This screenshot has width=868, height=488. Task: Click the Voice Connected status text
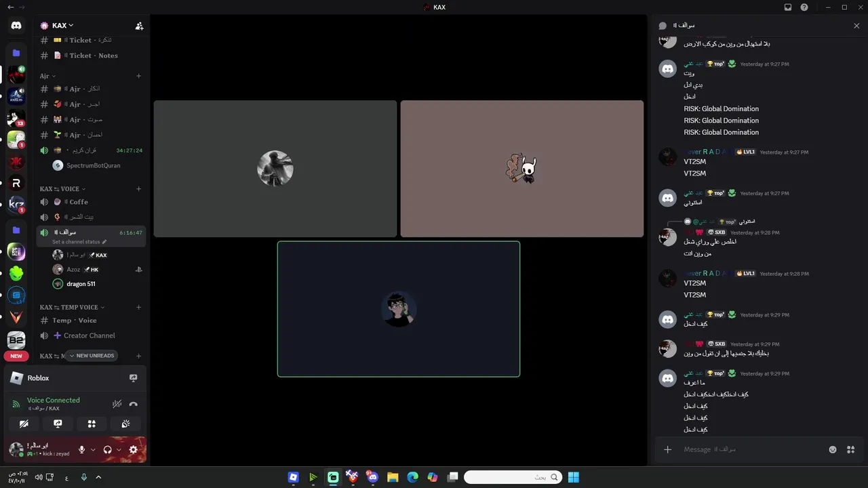tap(54, 400)
